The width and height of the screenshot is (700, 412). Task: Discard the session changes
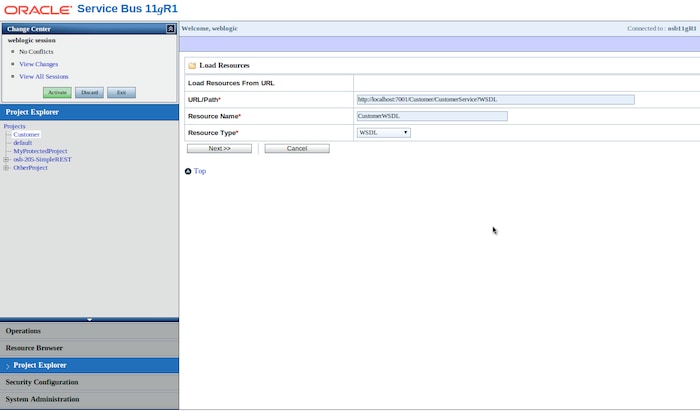click(x=89, y=92)
